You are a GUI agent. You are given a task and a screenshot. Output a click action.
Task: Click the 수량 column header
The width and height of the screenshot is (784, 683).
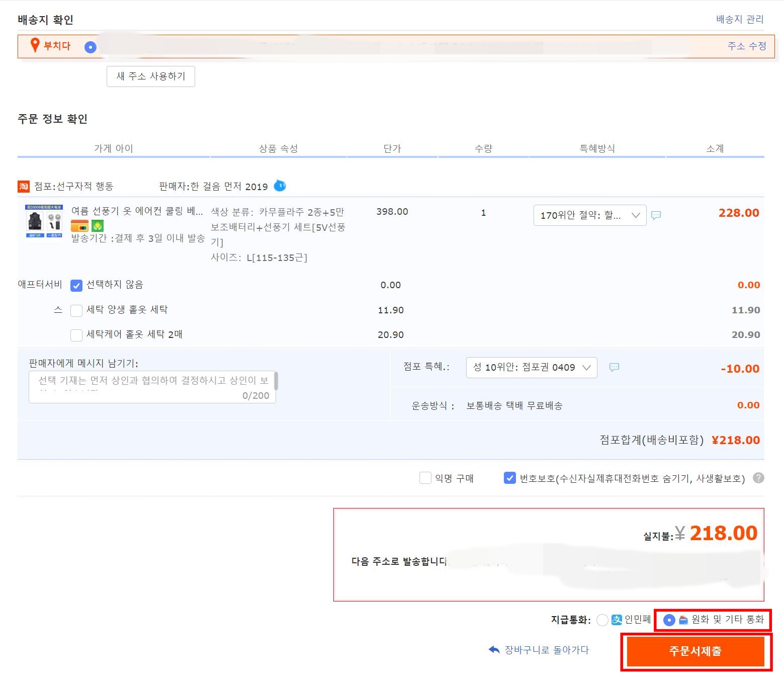tap(483, 148)
